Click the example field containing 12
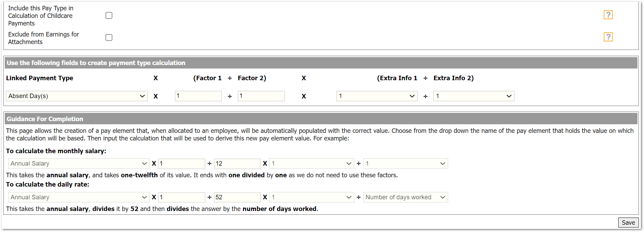This screenshot has height=232, width=644. [237, 164]
